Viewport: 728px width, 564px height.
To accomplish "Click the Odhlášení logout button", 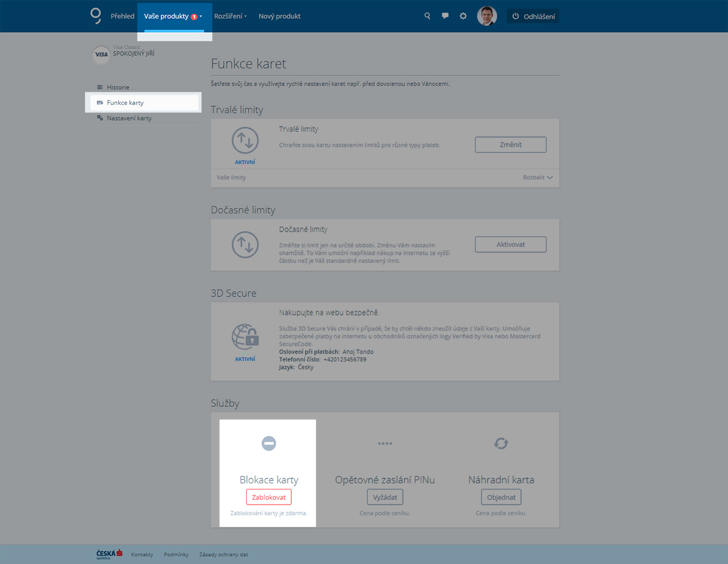I will click(533, 16).
